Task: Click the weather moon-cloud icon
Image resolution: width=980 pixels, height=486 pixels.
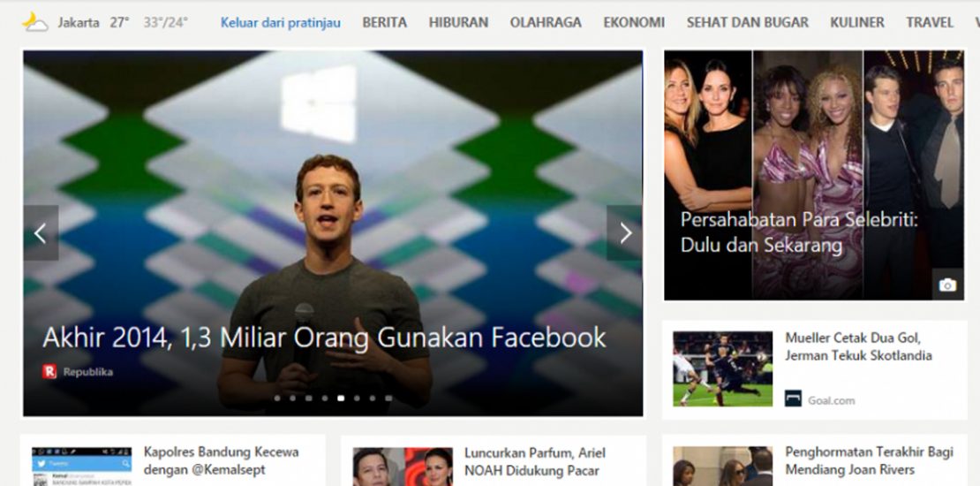Action: [x=35, y=22]
